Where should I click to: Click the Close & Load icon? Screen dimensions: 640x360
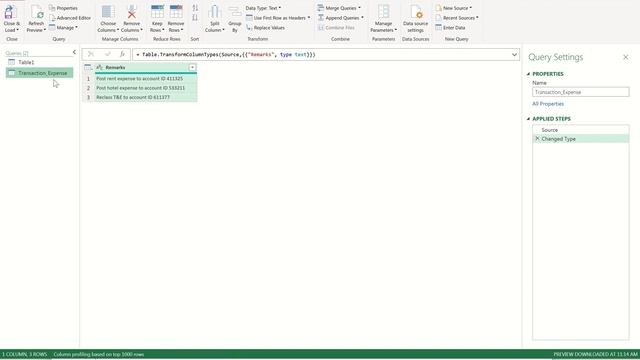click(x=10, y=13)
